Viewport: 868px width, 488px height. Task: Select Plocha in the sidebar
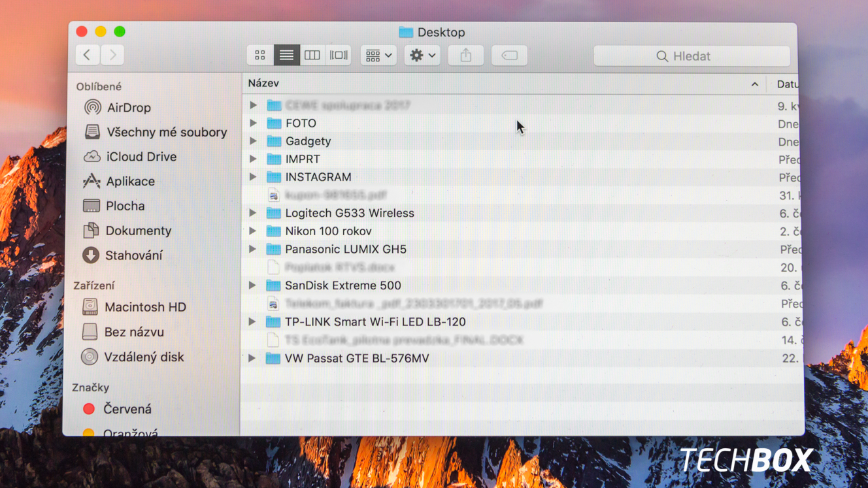click(114, 206)
